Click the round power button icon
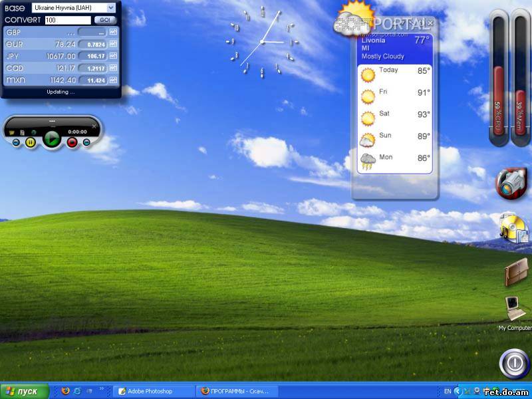Image resolution: width=532 pixels, height=399 pixels. click(x=514, y=363)
